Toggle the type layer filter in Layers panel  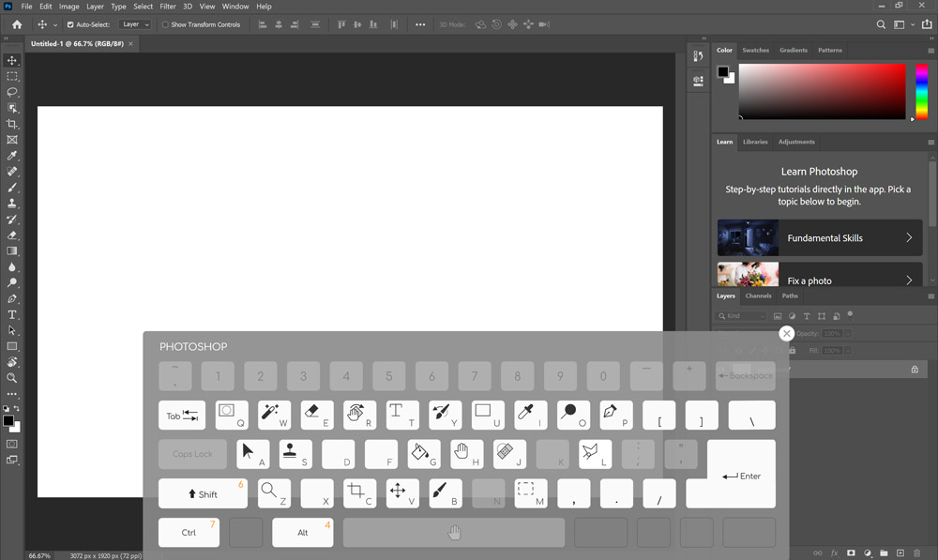coord(807,316)
